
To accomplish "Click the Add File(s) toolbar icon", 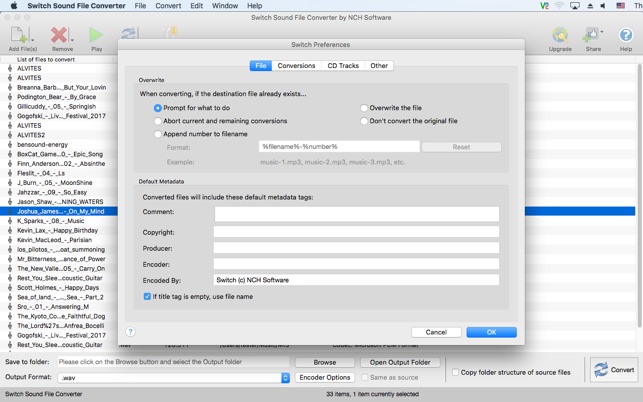I will pos(19,35).
